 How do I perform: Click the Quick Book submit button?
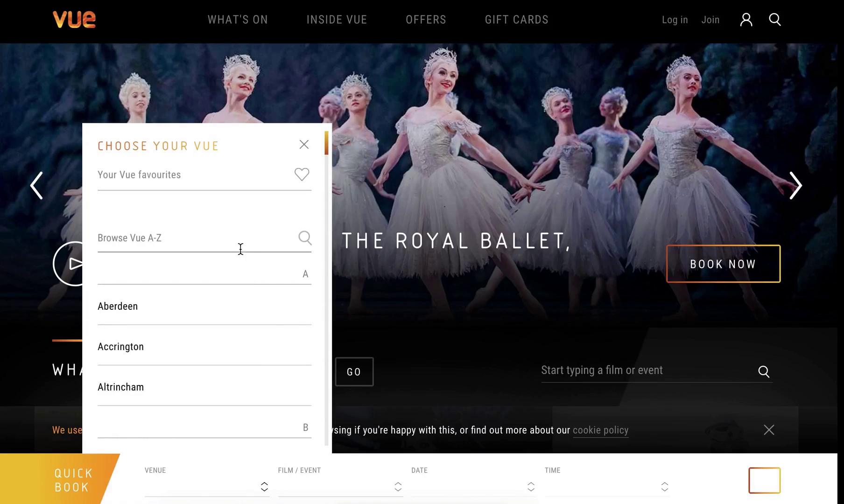click(765, 480)
